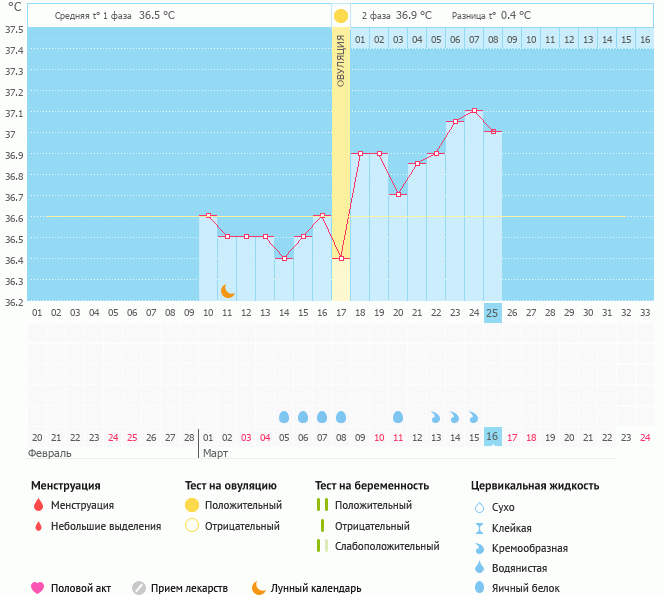This screenshot has height=595, width=663.
Task: Click the 37.1 temperature point on day 24
Action: 474,111
